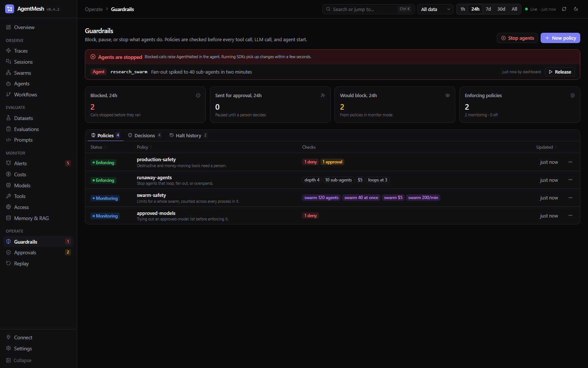The width and height of the screenshot is (588, 368).
Task: Sort by the Updated column
Action: click(547, 147)
